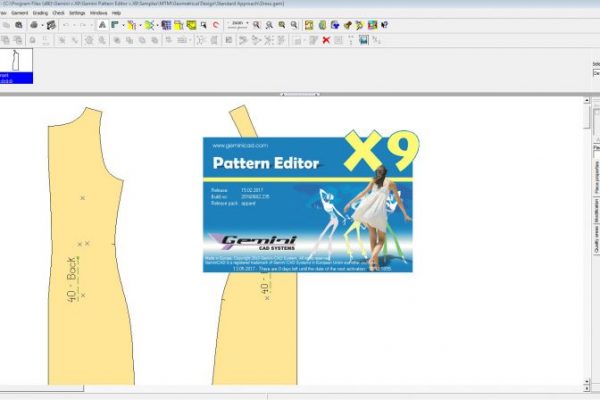Open the Windows menu
The height and width of the screenshot is (400, 600).
[99, 13]
